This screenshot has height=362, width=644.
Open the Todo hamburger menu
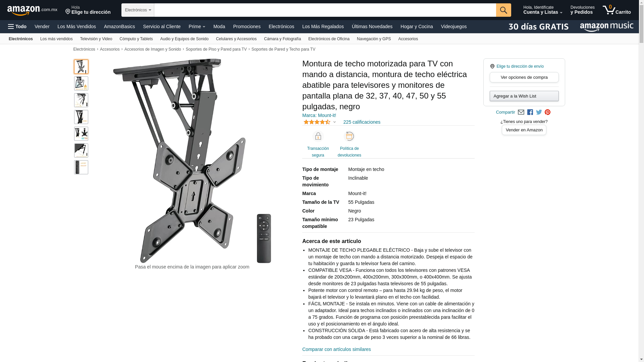17,26
